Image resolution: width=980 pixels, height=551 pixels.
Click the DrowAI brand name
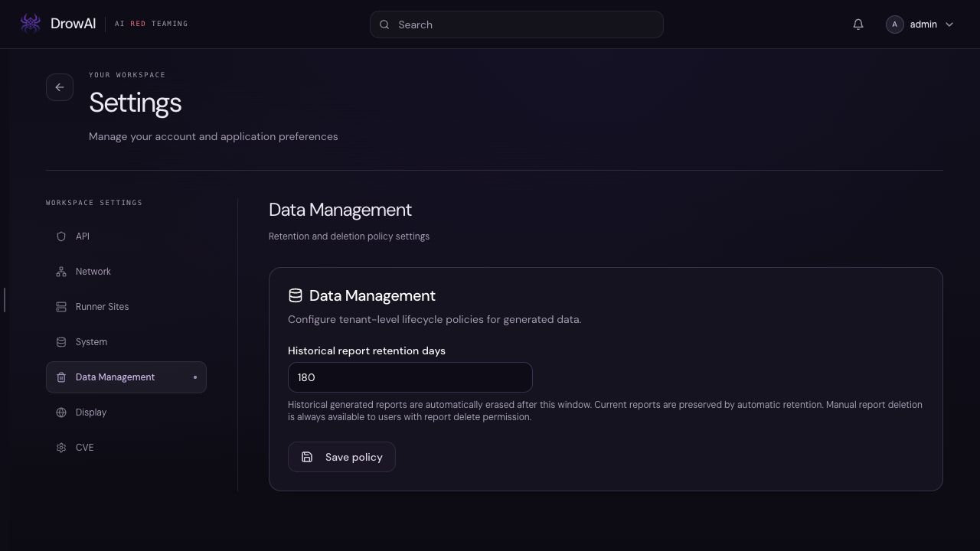coord(73,24)
